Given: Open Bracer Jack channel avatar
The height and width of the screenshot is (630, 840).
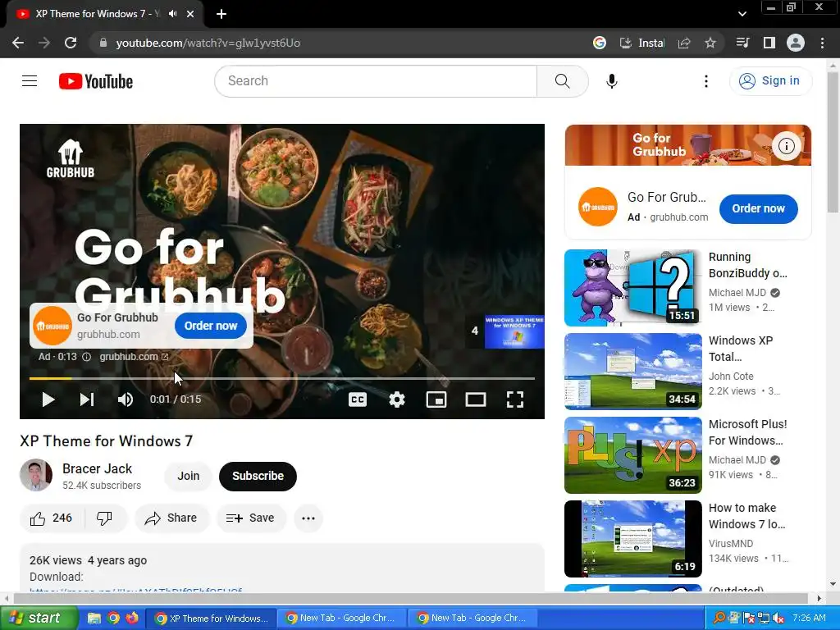Looking at the screenshot, I should [x=36, y=475].
